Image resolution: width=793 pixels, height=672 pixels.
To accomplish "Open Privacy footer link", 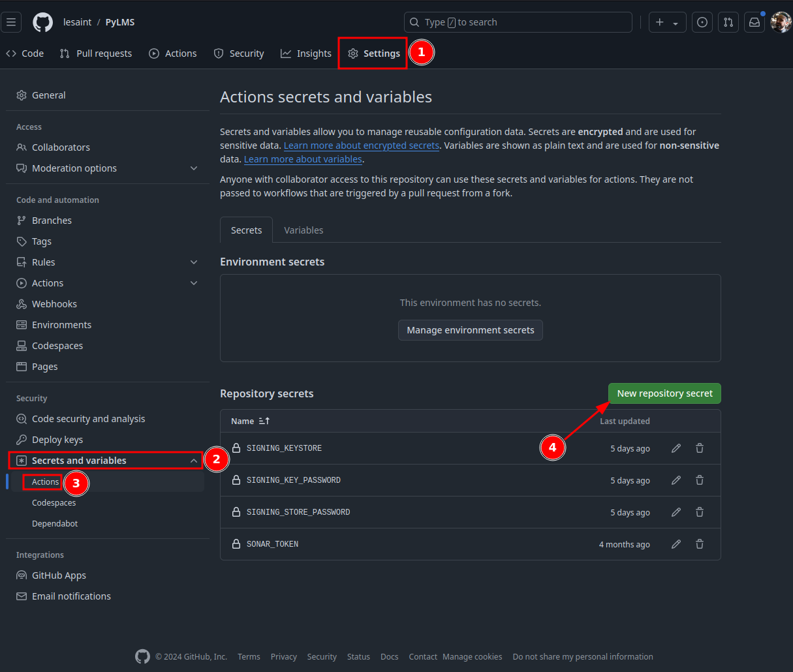I will click(x=284, y=657).
